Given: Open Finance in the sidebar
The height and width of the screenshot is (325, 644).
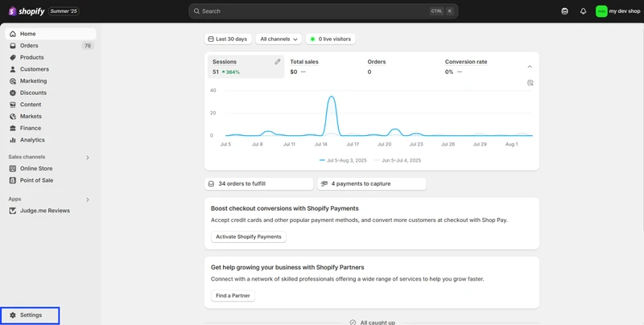Looking at the screenshot, I should click(51, 128).
